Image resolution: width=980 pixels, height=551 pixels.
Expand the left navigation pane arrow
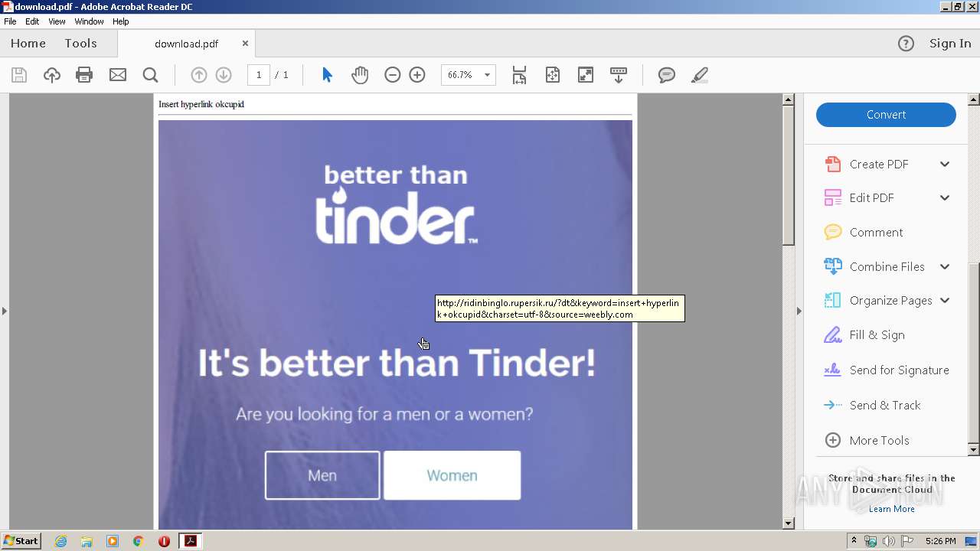[5, 311]
